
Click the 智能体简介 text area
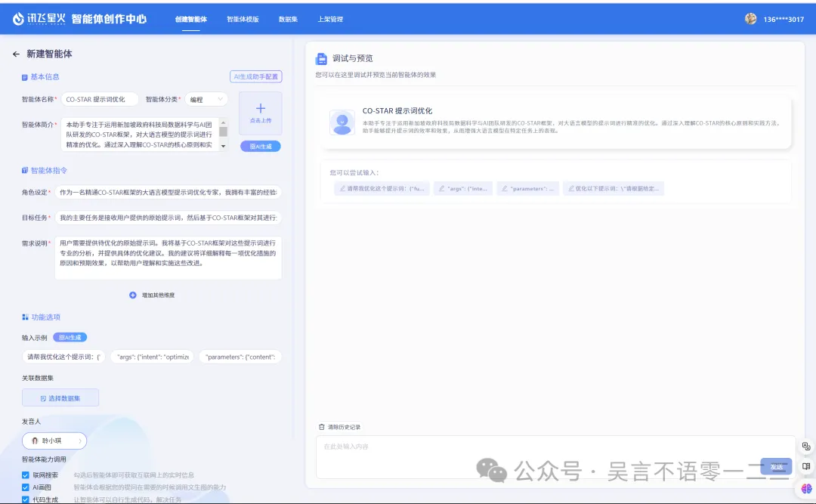coord(141,135)
